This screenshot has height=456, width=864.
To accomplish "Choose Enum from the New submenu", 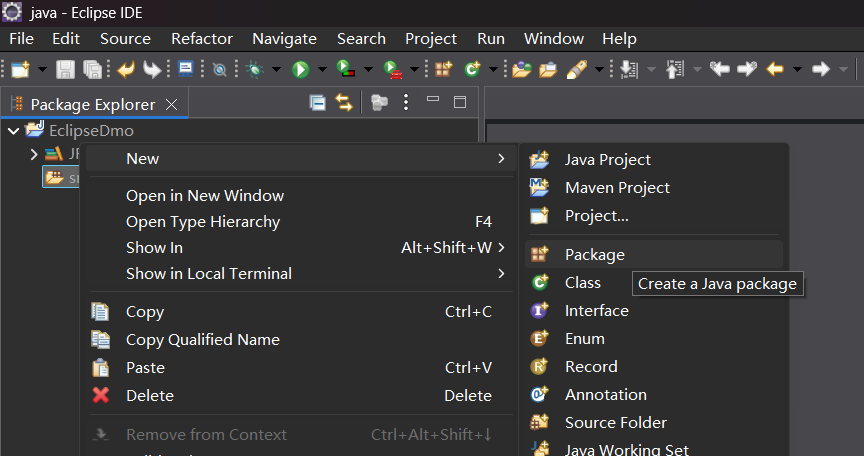I will click(x=654, y=339).
